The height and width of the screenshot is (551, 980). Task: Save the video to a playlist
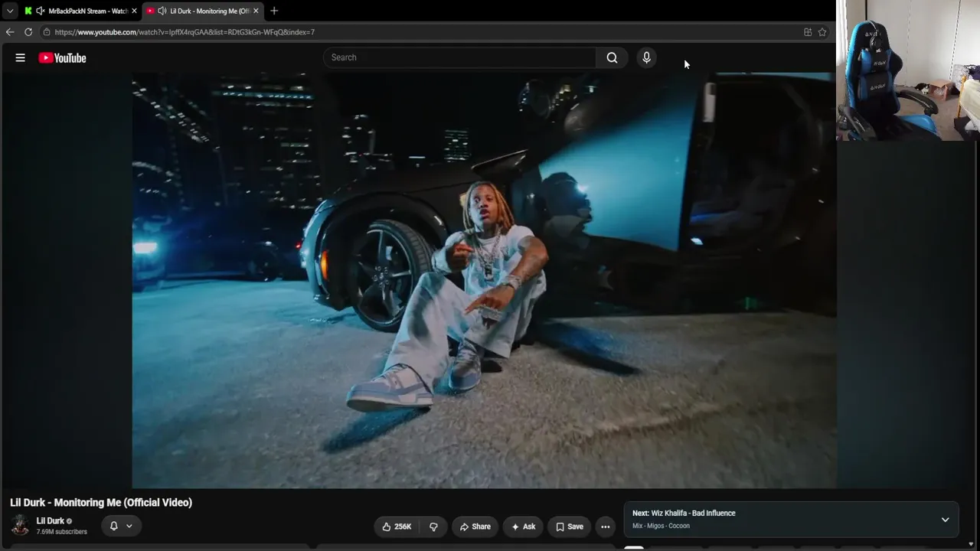569,527
